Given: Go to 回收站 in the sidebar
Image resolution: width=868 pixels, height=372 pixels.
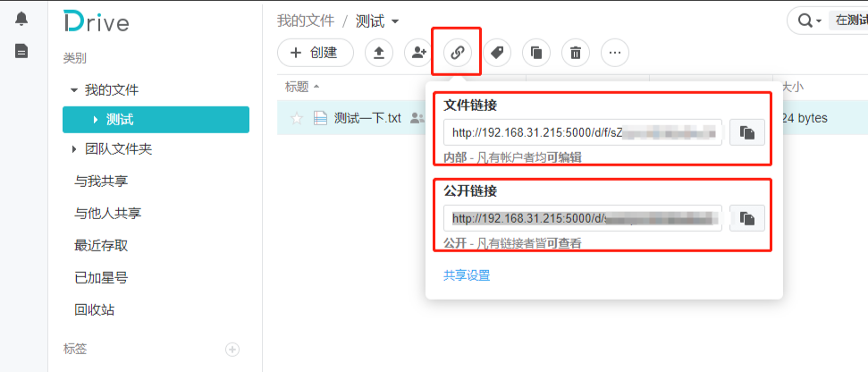Looking at the screenshot, I should point(94,310).
